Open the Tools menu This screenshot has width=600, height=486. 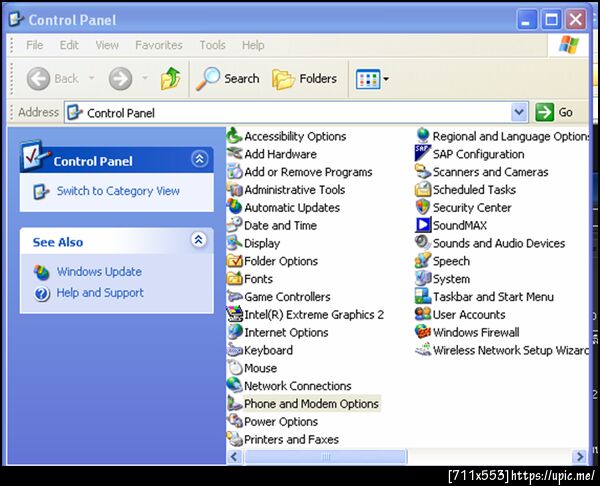[212, 45]
